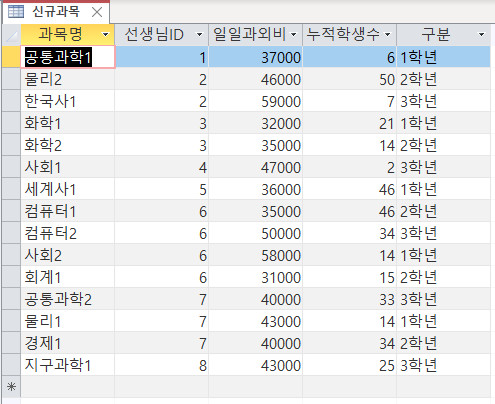Expand the 구분 column dropdown arrow
The width and height of the screenshot is (495, 404).
click(x=481, y=34)
